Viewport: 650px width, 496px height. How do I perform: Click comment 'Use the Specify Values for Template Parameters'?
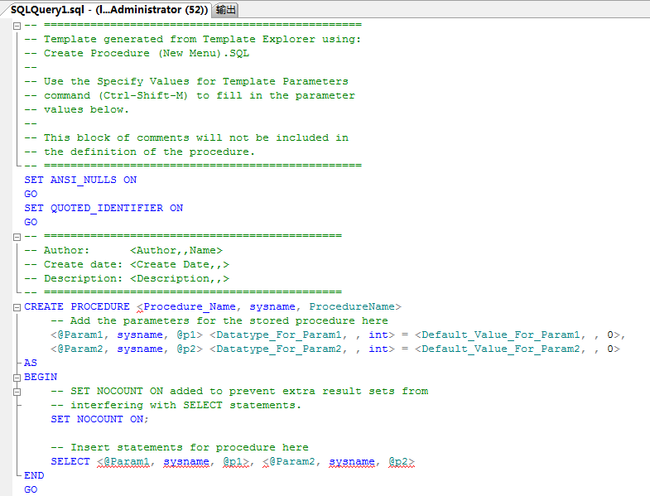(x=196, y=81)
